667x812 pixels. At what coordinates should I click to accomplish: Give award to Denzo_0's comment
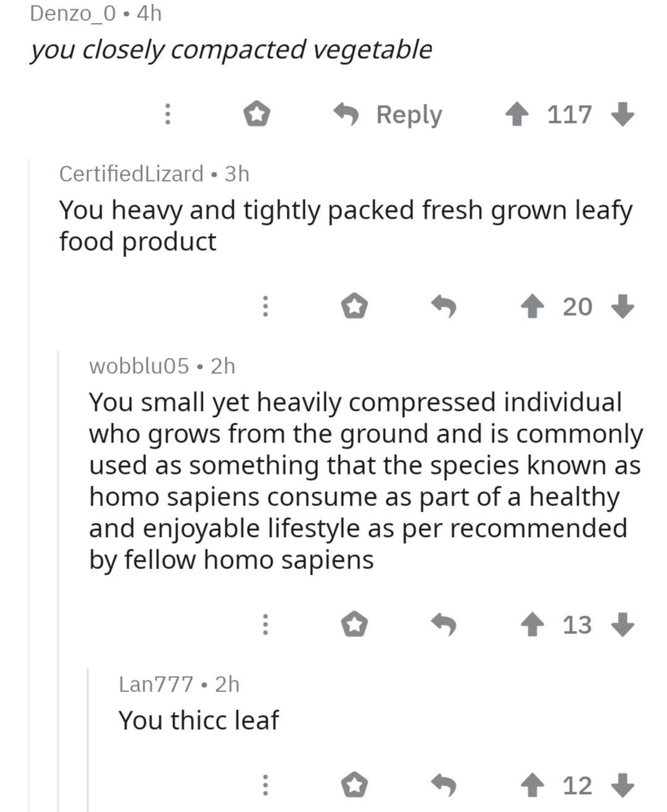pyautogui.click(x=255, y=114)
